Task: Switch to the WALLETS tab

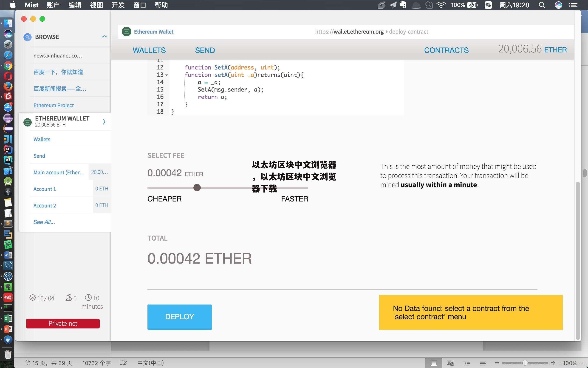Action: point(149,50)
